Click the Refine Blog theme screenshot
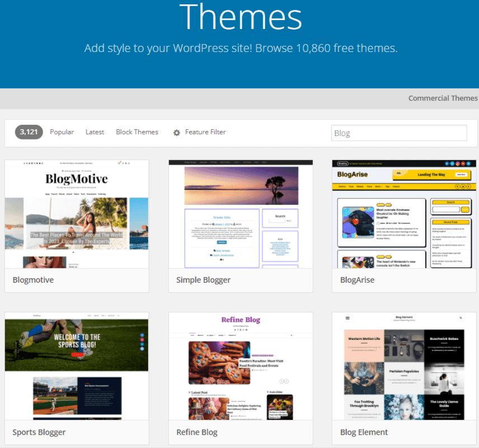Image resolution: width=479 pixels, height=448 pixels. pyautogui.click(x=241, y=366)
